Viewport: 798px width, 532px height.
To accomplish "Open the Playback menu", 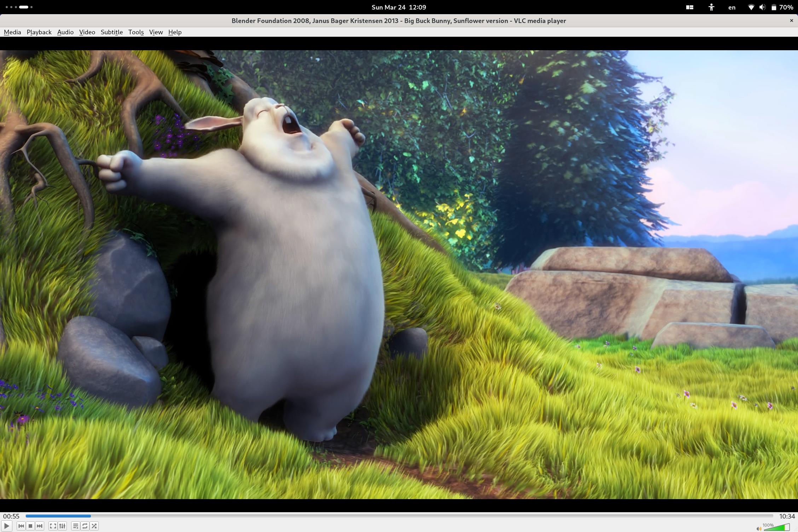I will pos(39,32).
